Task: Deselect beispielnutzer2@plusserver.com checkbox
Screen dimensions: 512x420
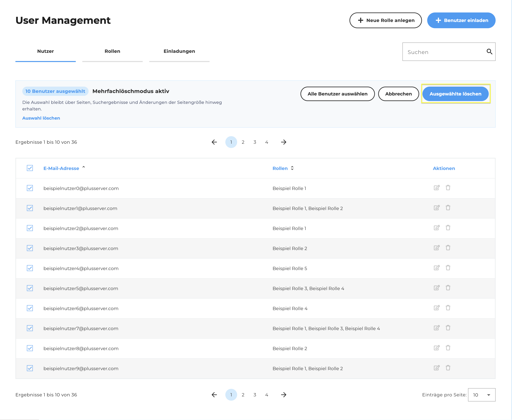Action: 30,228
